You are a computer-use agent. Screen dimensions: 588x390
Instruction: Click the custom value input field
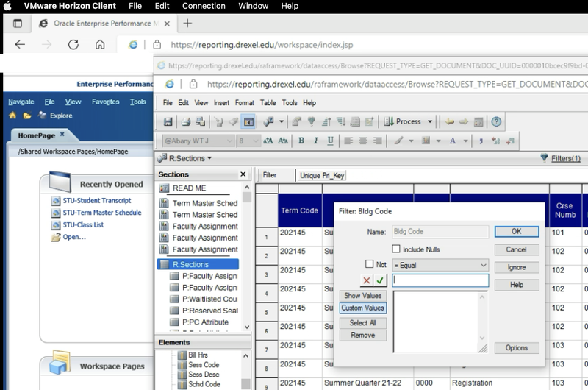pyautogui.click(x=440, y=280)
